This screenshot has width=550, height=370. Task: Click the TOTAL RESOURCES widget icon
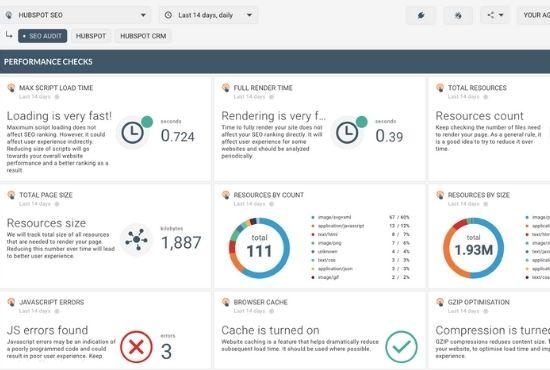440,88
